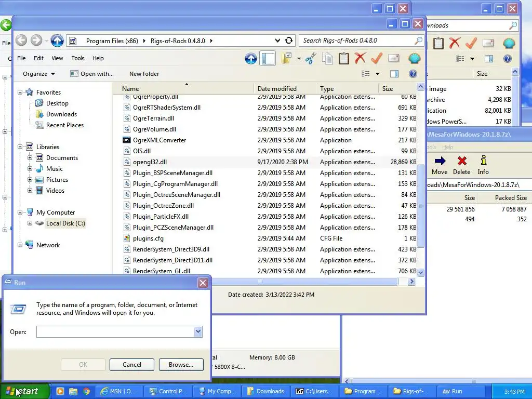
Task: Open the Run dialog Open dropdown list
Action: 198,331
